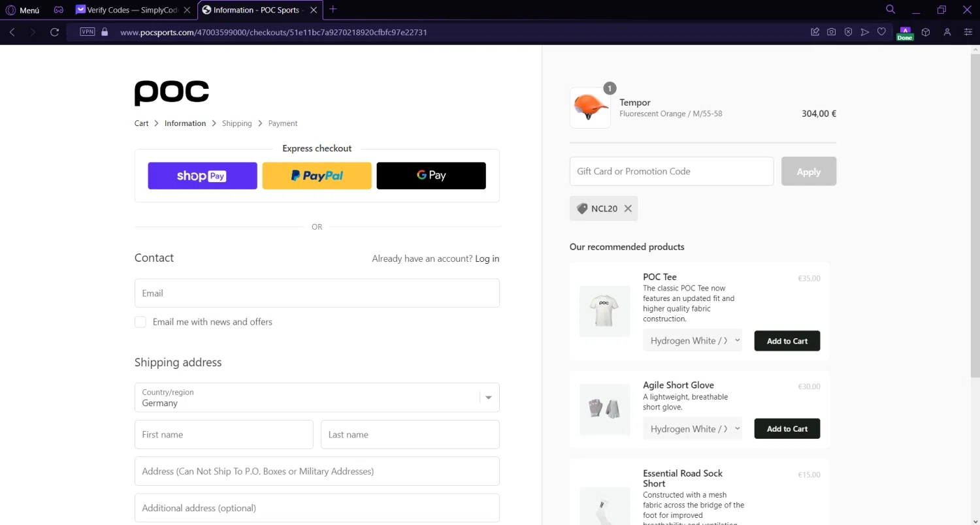
Task: Click the Address field
Action: pos(317,471)
